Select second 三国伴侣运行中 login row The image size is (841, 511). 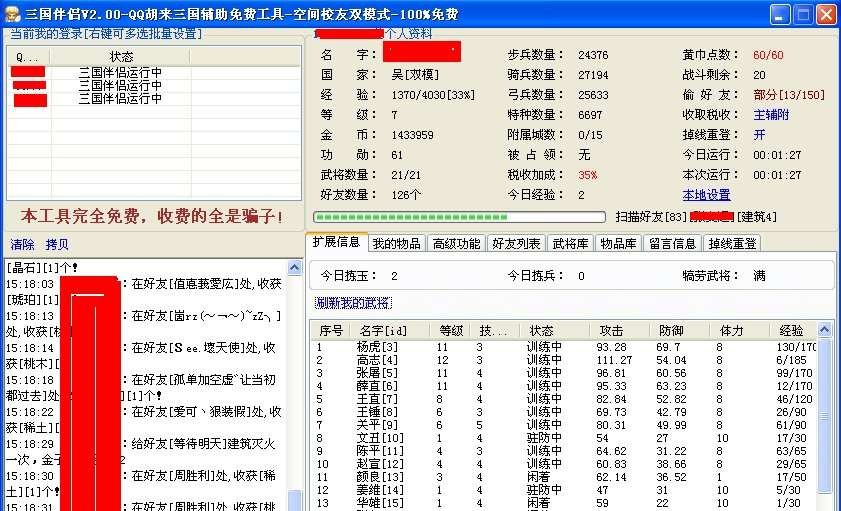pos(153,85)
